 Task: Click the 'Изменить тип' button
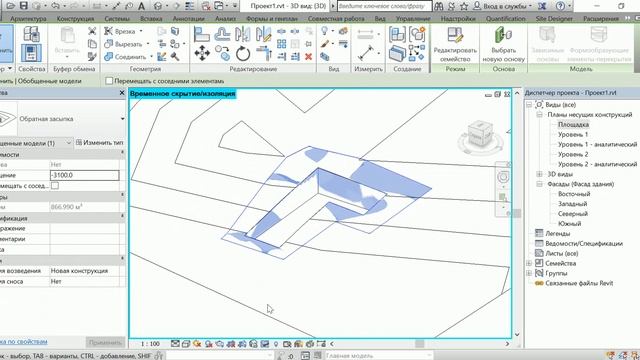coord(100,143)
